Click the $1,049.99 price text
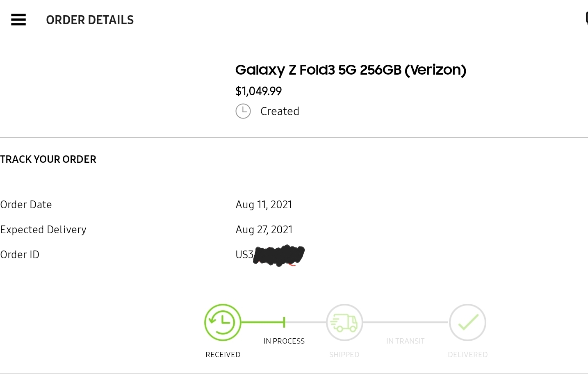This screenshot has width=588, height=385. point(258,91)
